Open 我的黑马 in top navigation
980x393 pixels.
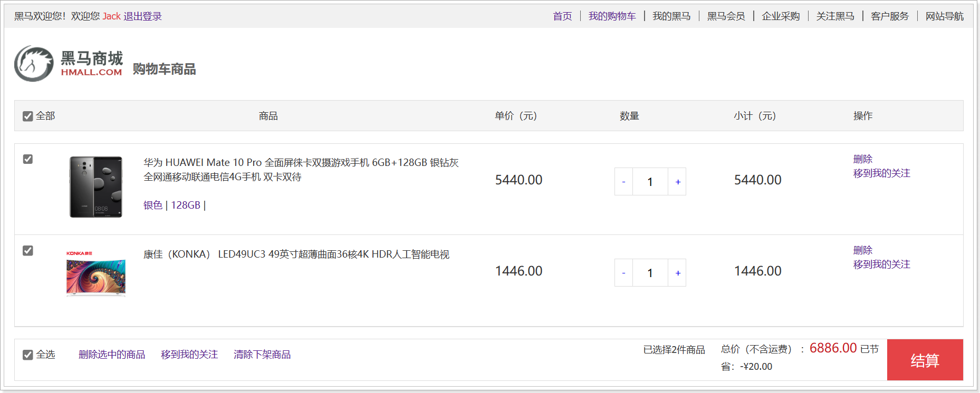(x=671, y=16)
